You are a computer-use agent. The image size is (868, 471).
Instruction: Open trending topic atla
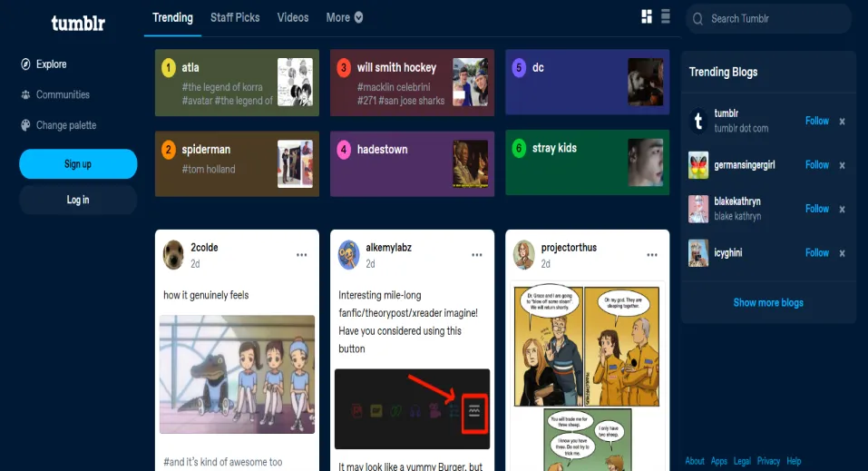point(237,83)
